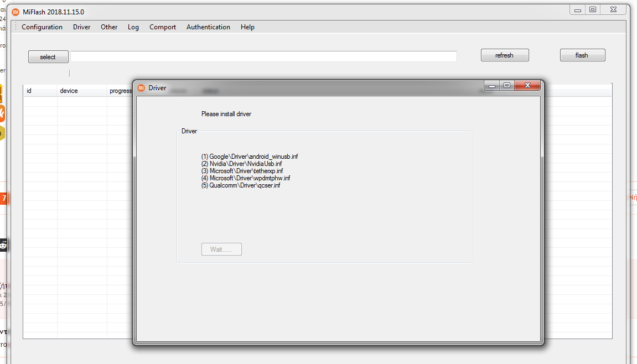Screen dimensions: 637x364
Task: Close the MiFlash main window
Action: pos(613,9)
